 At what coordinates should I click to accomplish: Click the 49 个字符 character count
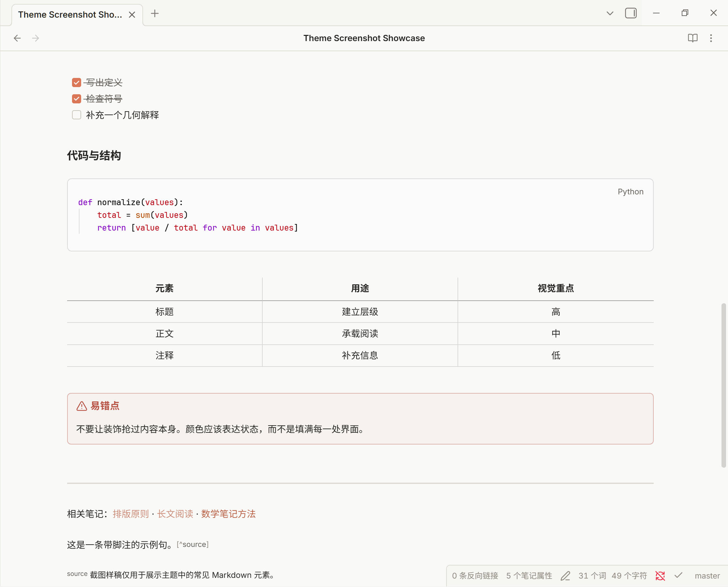pyautogui.click(x=629, y=576)
